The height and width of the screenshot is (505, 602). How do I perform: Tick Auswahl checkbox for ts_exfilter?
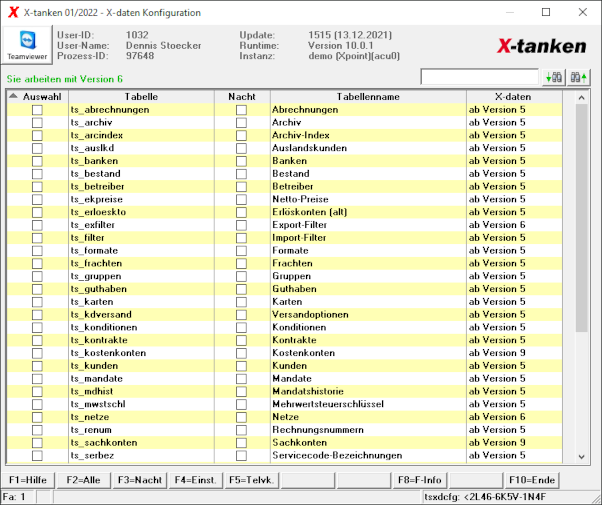click(x=37, y=225)
